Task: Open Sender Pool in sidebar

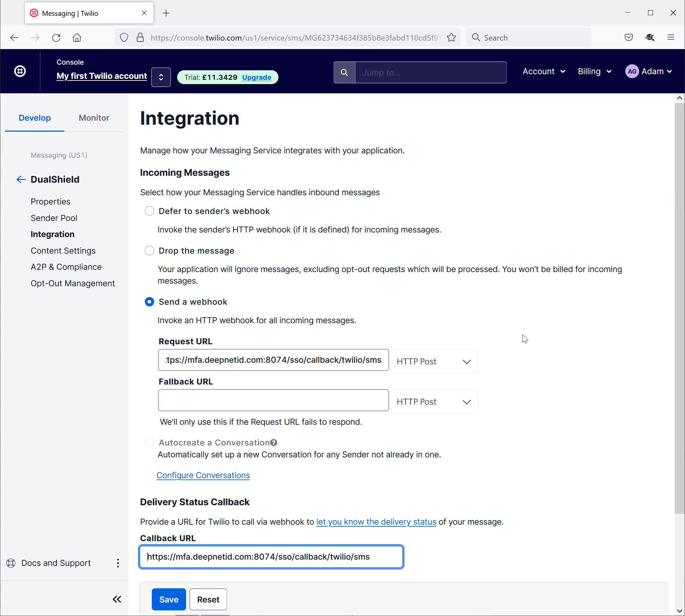Action: coord(54,218)
